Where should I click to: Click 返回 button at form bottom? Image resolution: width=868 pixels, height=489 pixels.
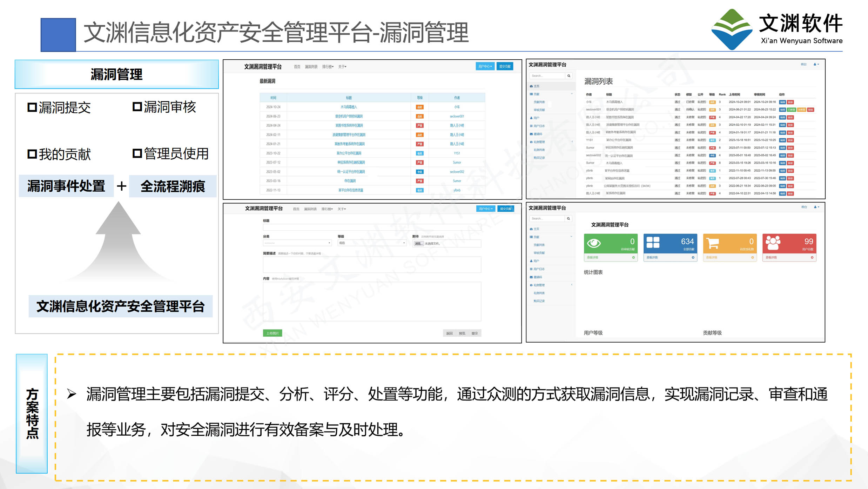[450, 333]
